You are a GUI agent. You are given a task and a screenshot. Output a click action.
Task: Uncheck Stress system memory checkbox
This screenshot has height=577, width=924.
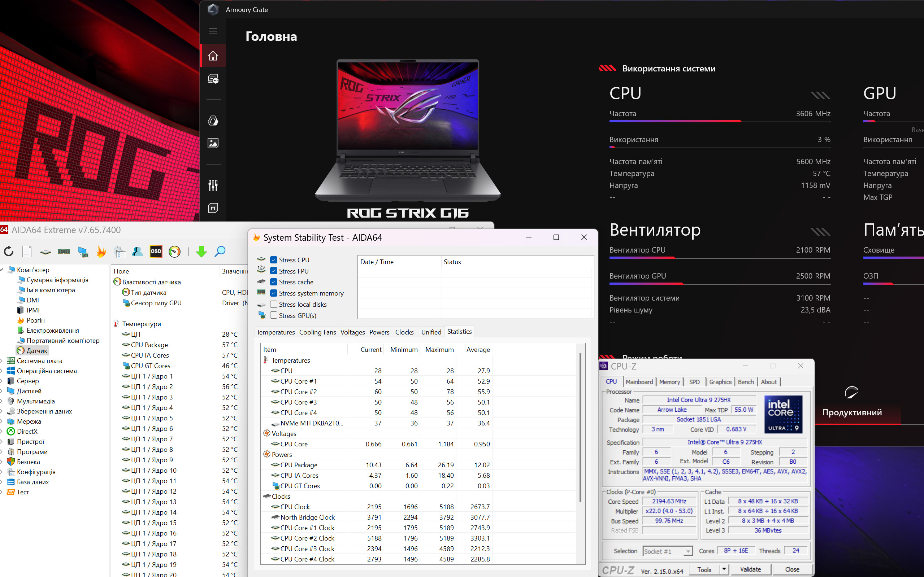point(274,293)
